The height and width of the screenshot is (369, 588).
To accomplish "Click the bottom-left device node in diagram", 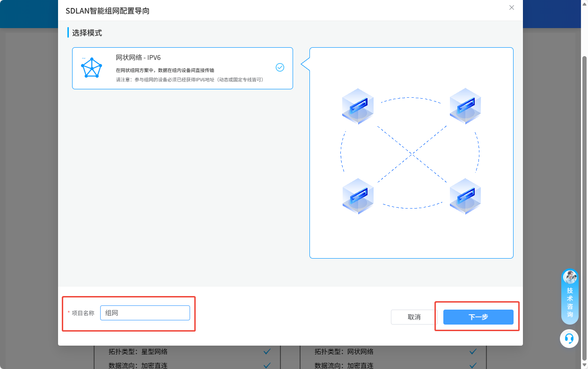I will pyautogui.click(x=358, y=196).
